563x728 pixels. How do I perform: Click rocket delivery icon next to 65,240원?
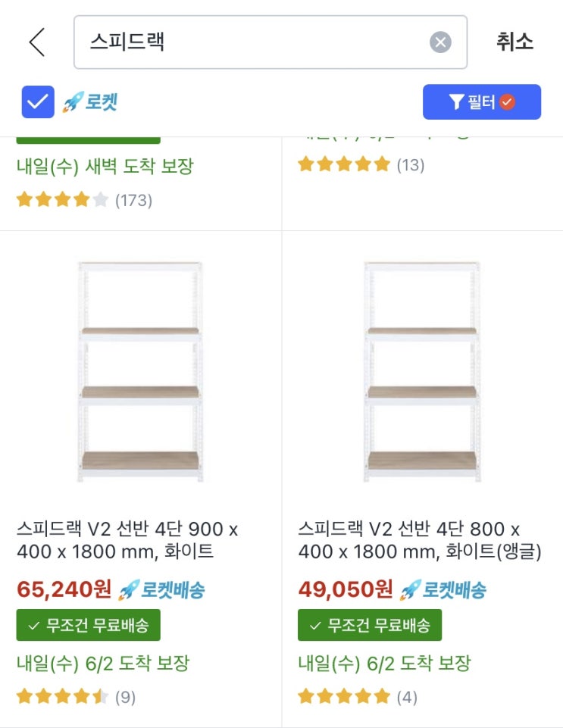click(x=130, y=589)
